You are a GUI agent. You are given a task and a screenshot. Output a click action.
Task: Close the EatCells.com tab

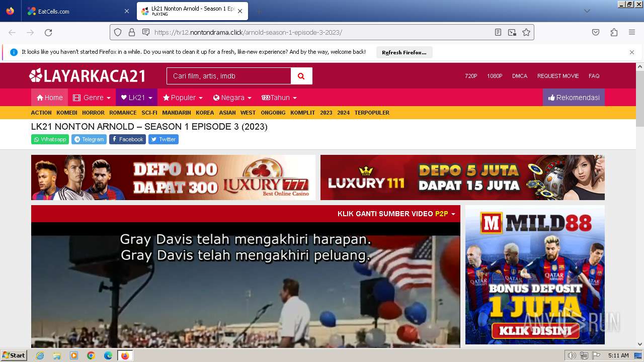point(126,11)
